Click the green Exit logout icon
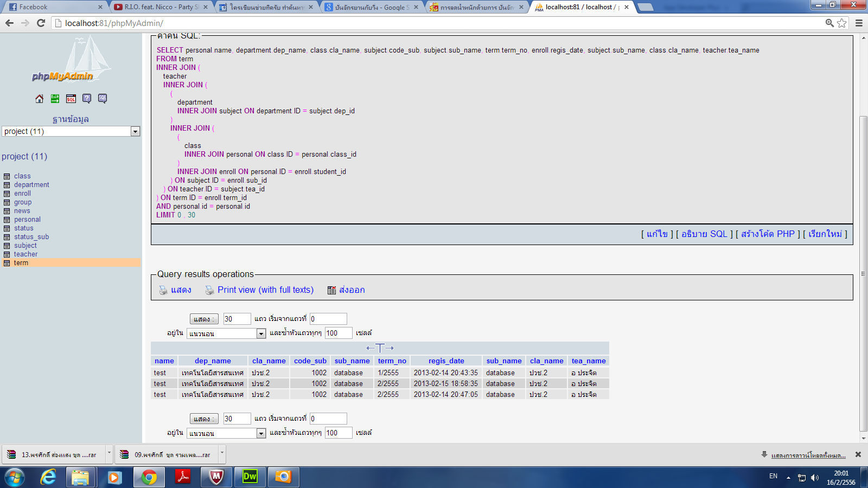 [x=55, y=99]
